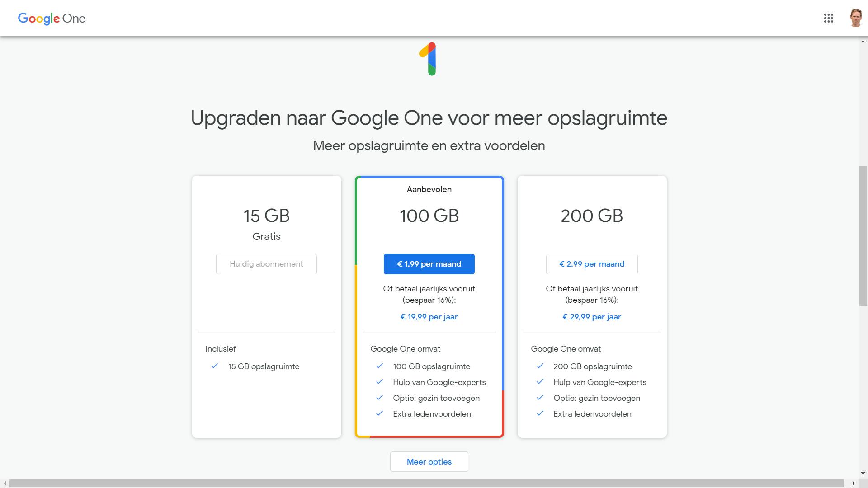
Task: Select the recommended 100 GB plan card
Action: click(429, 216)
